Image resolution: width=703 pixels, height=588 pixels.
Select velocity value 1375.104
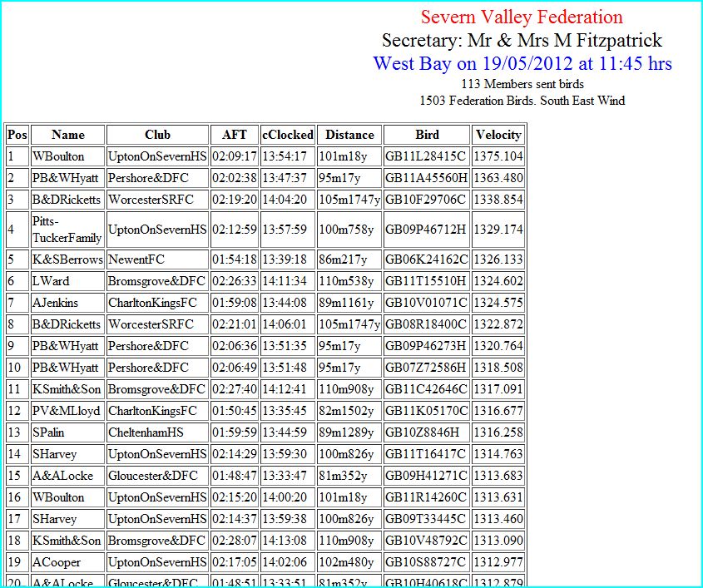498,156
